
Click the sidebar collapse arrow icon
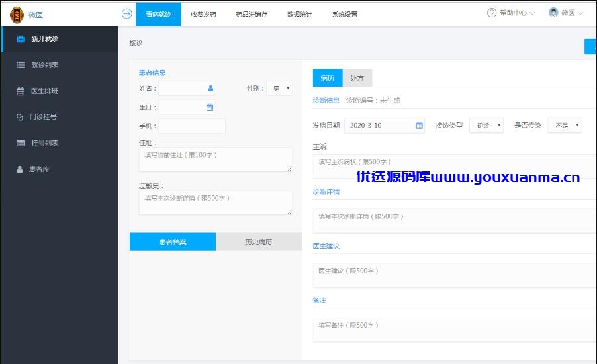click(x=127, y=14)
